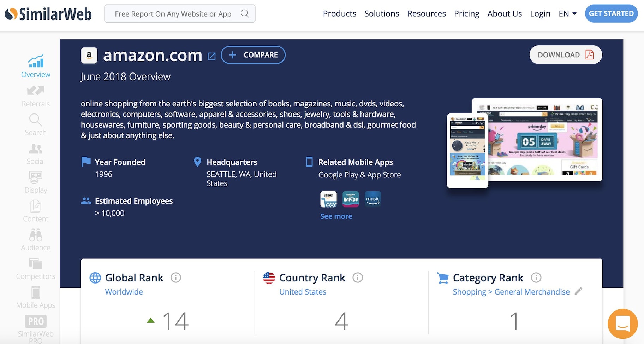Click the See more apps link
The width and height of the screenshot is (644, 344).
[x=336, y=216]
